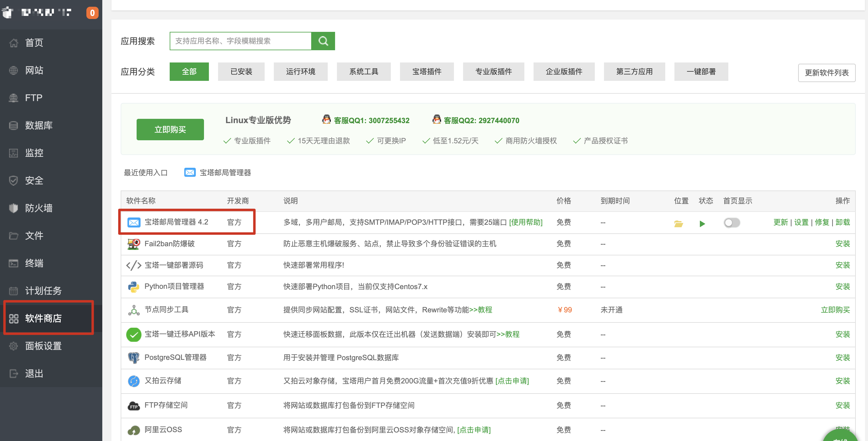Click the FTP存储空间 cloud icon
Image resolution: width=868 pixels, height=441 pixels.
point(134,405)
